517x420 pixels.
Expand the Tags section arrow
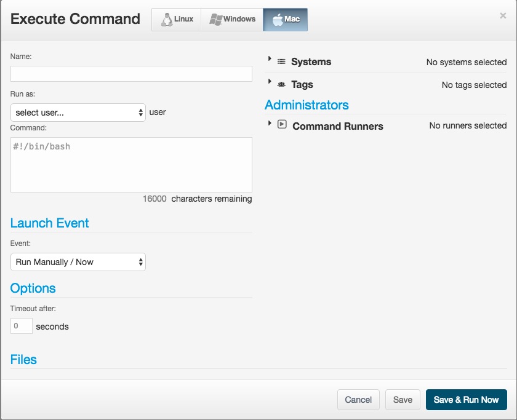pos(270,81)
